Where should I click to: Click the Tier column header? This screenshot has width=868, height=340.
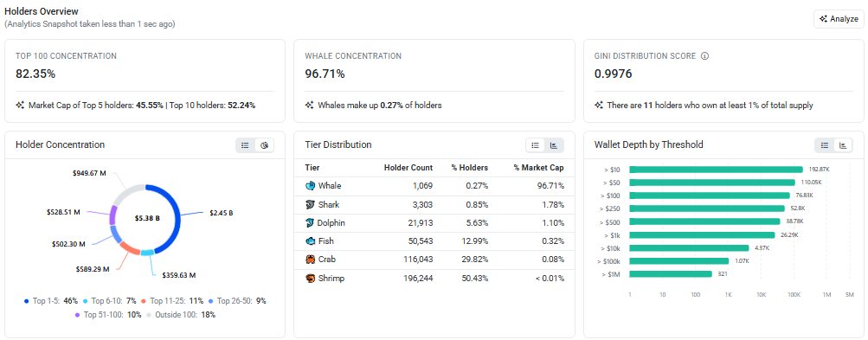click(x=312, y=168)
